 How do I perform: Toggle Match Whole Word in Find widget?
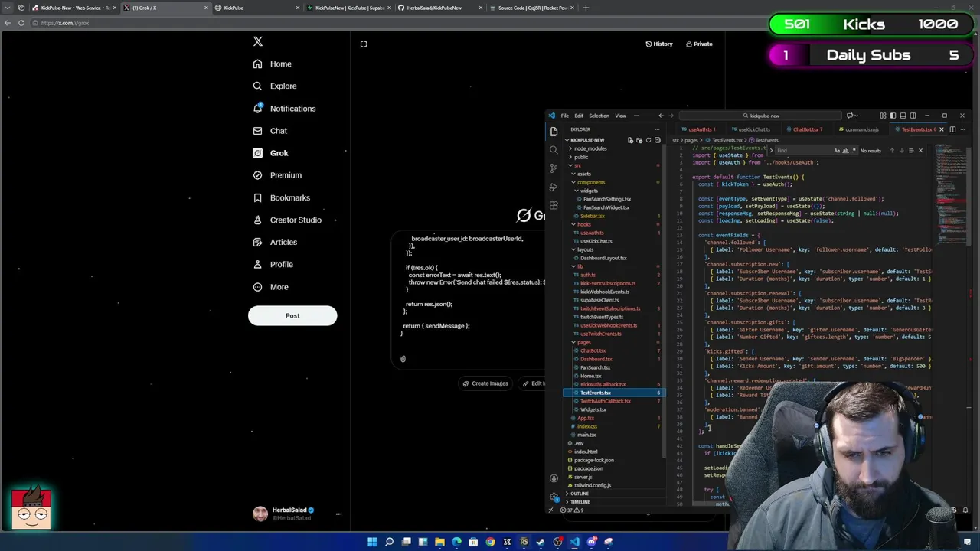[x=845, y=151]
